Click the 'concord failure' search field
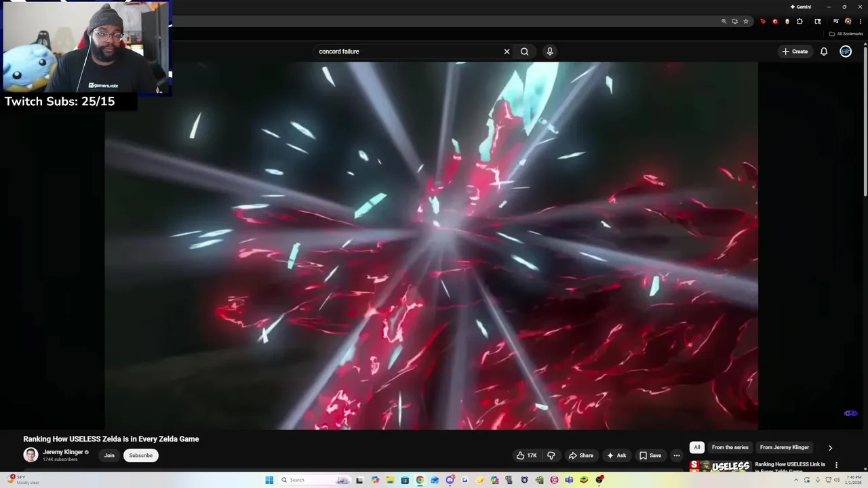868x488 pixels. pyautogui.click(x=407, y=52)
